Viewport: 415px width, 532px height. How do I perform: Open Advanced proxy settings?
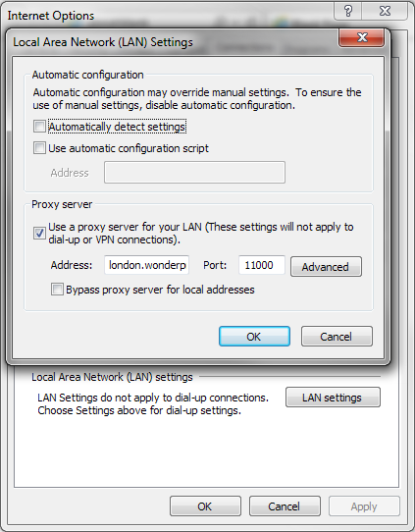tap(326, 267)
